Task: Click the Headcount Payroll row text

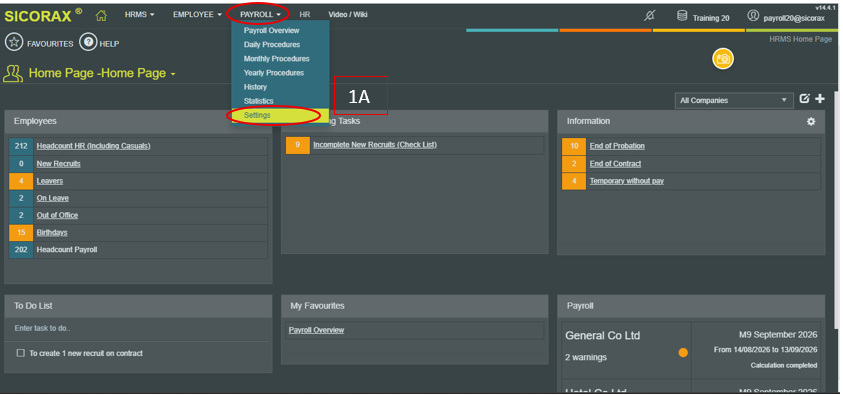Action: [67, 250]
